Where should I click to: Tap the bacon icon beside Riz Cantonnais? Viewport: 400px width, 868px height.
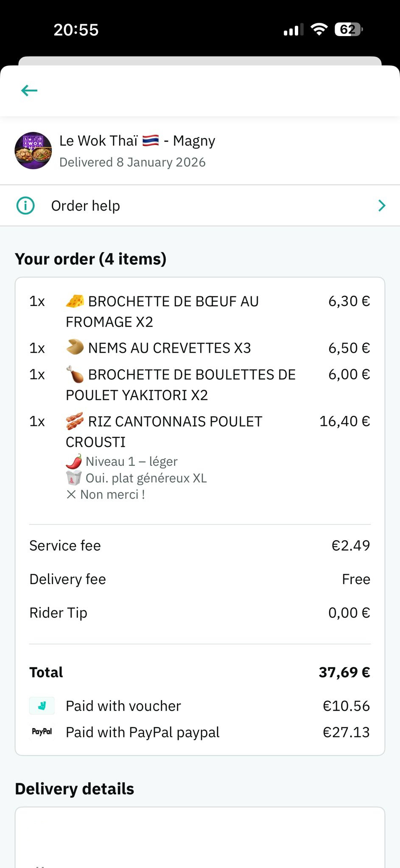pyautogui.click(x=75, y=421)
